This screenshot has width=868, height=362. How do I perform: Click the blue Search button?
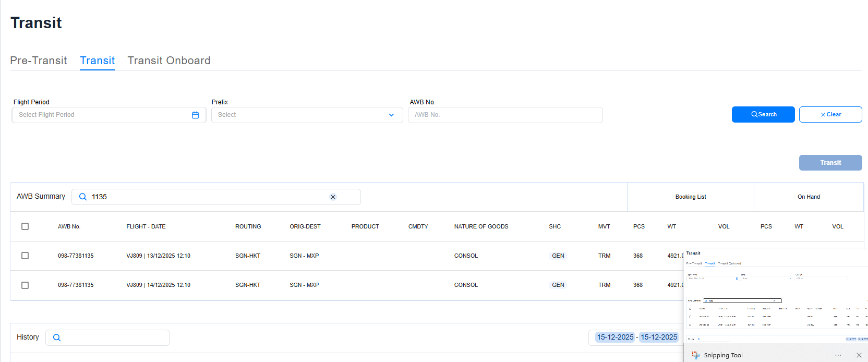pyautogui.click(x=763, y=114)
